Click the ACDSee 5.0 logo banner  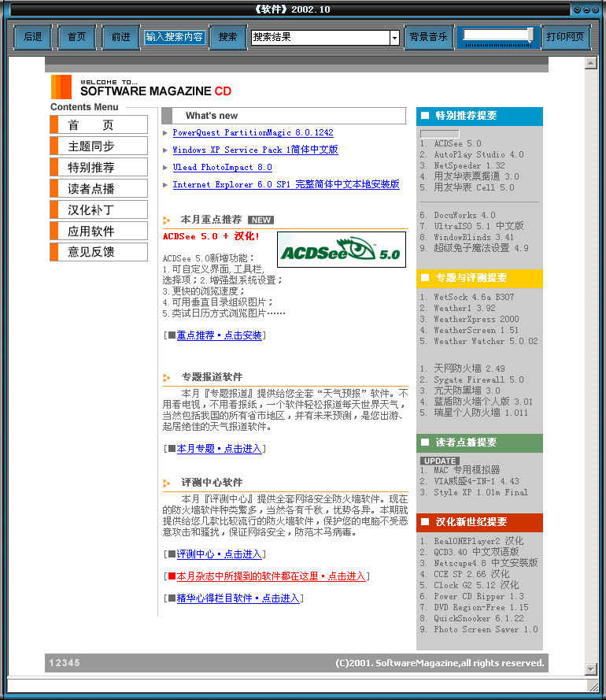342,250
